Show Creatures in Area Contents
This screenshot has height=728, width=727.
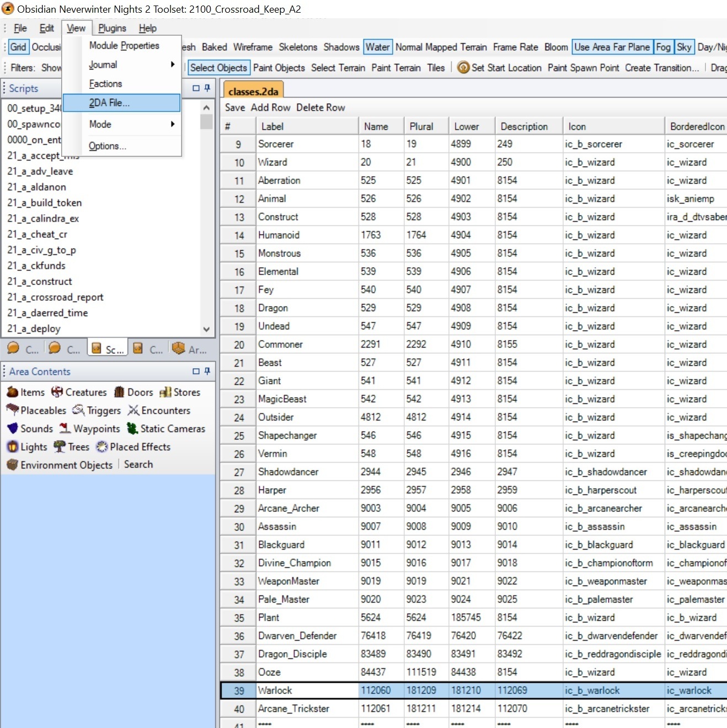click(79, 392)
